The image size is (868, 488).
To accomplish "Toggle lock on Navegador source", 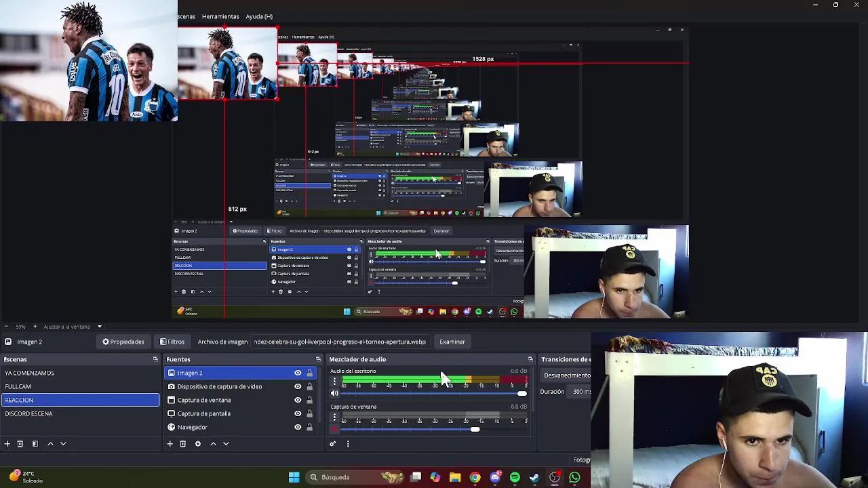I will 309,427.
